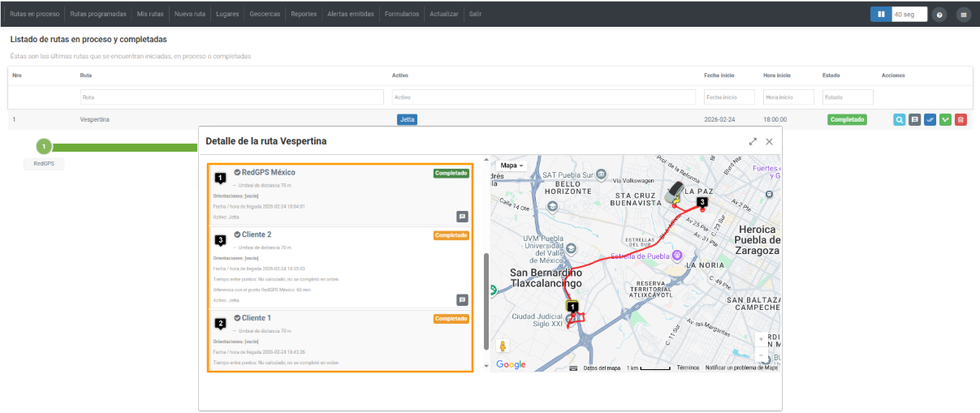Image resolution: width=980 pixels, height=413 pixels.
Task: Open the Rutas en proceso menu
Action: coord(35,14)
